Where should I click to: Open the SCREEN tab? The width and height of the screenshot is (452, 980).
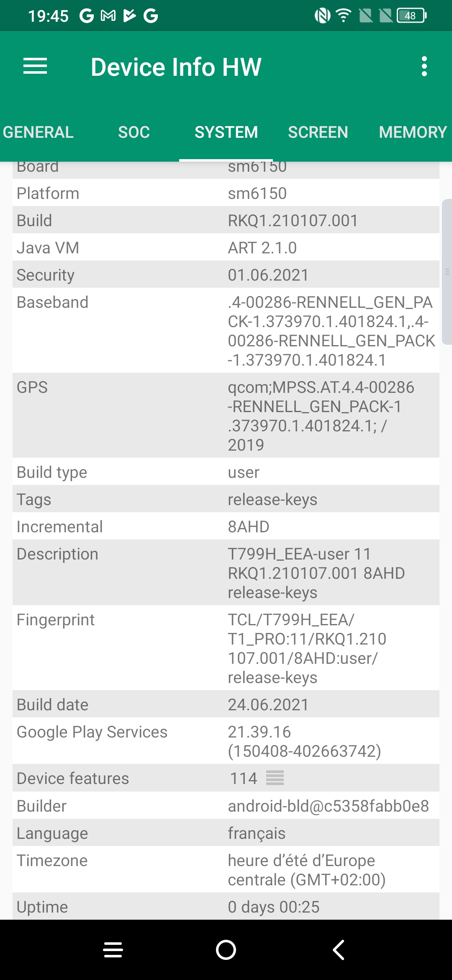click(318, 132)
